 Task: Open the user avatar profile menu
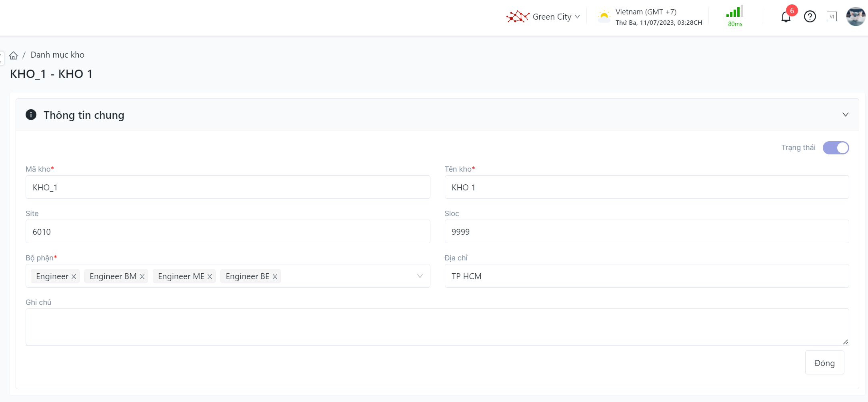[855, 17]
